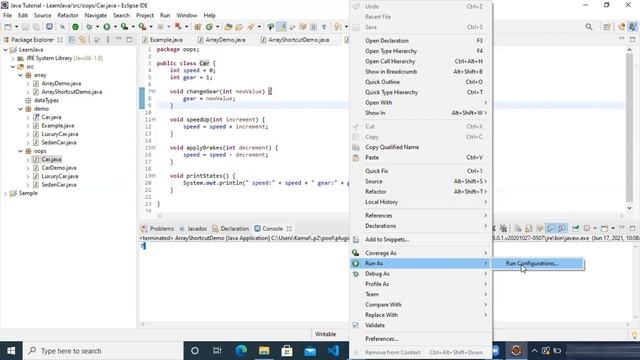The image size is (640, 360).
Task: Expand the JRE System Library node
Action: (x=13, y=58)
